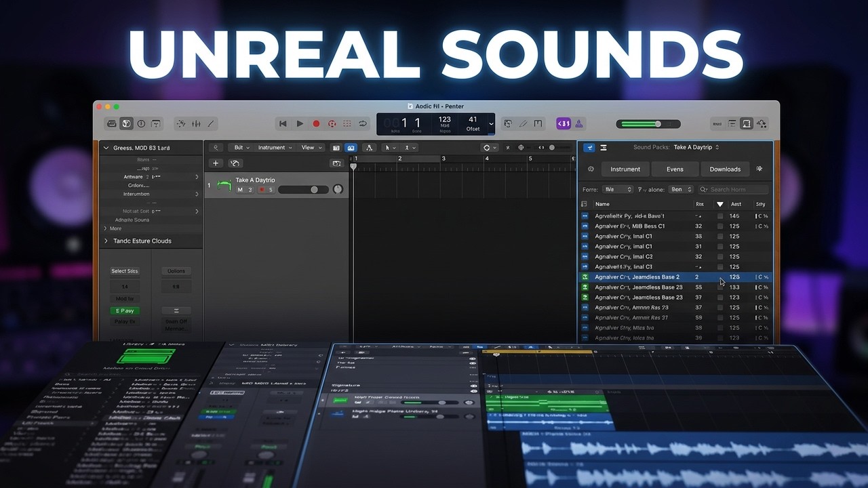Viewport: 868px width, 488px height.
Task: Open the Mixer faders icon
Action: (x=196, y=124)
